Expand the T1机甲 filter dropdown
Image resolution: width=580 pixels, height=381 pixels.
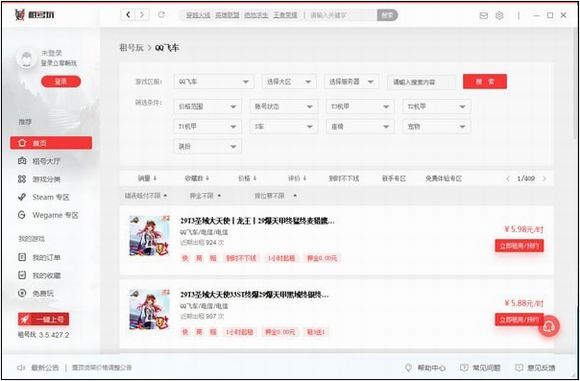tap(208, 127)
